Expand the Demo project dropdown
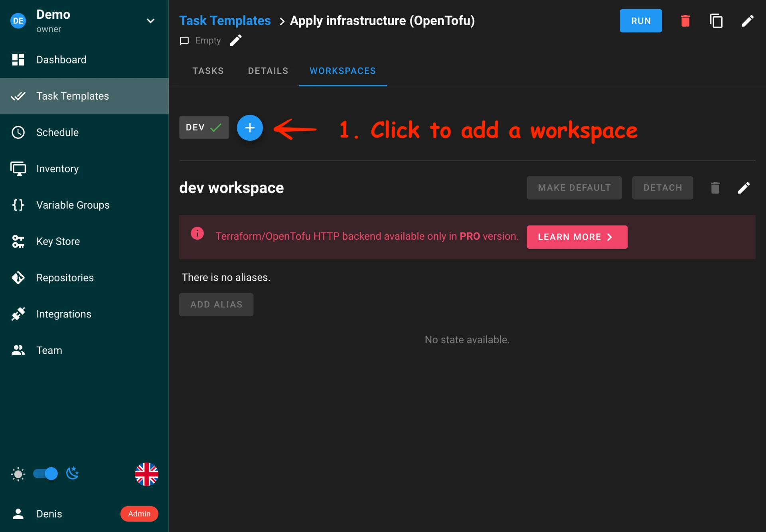This screenshot has height=532, width=766. pyautogui.click(x=150, y=21)
